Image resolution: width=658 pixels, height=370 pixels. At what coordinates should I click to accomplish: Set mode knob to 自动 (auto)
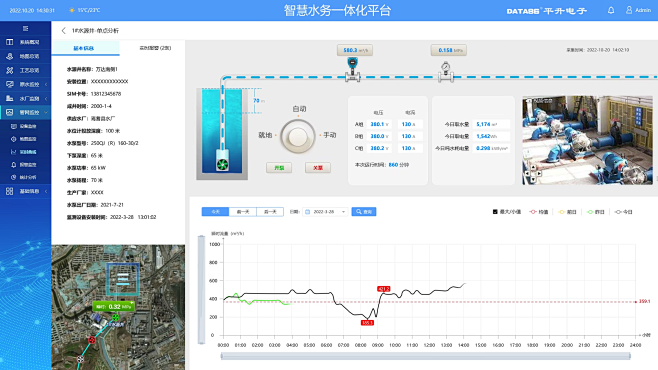click(x=299, y=109)
